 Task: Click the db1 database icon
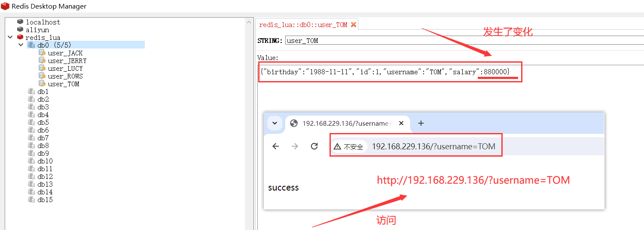pyautogui.click(x=31, y=91)
